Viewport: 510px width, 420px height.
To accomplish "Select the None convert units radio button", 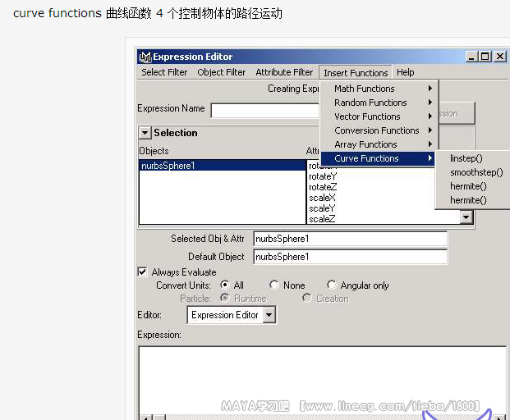I will point(274,285).
